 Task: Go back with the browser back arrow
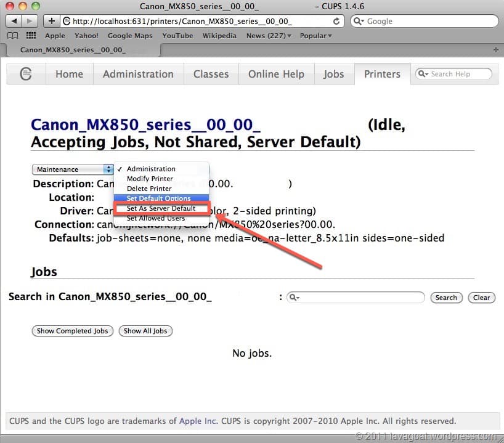point(14,21)
